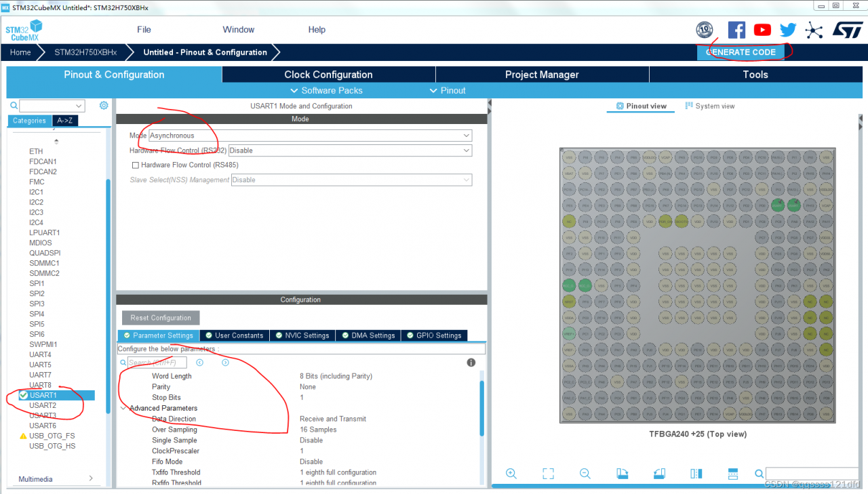Select the Pinout & Configuration tab
The height and width of the screenshot is (494, 868).
point(114,75)
